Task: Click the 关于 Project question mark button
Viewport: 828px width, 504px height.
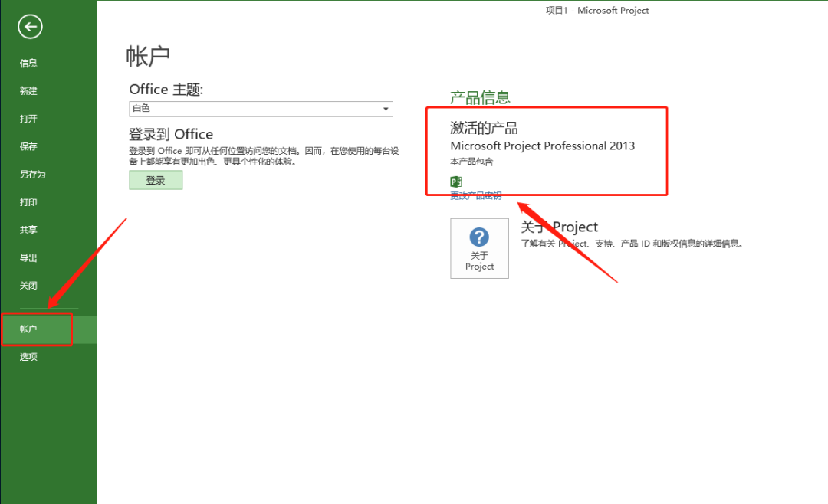Action: (479, 248)
